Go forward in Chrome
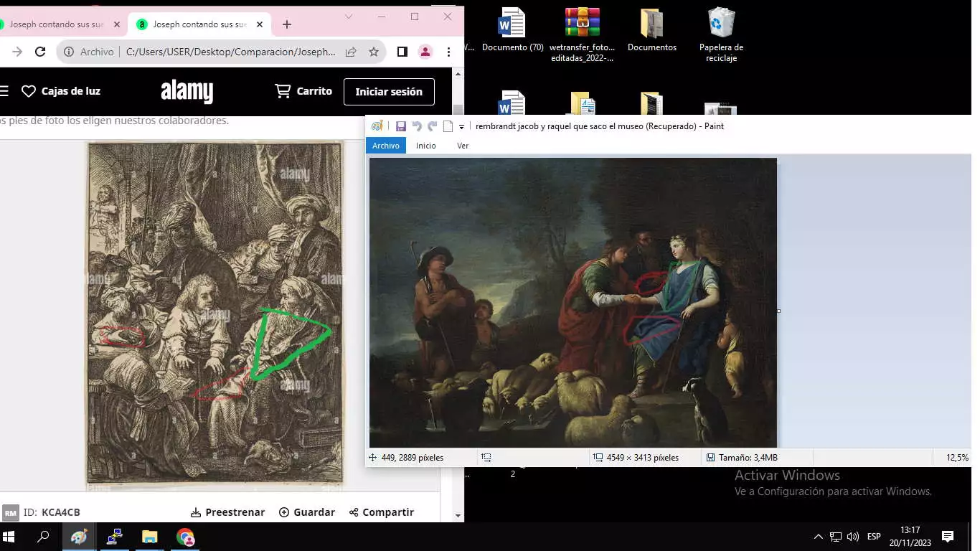 pos(17,52)
